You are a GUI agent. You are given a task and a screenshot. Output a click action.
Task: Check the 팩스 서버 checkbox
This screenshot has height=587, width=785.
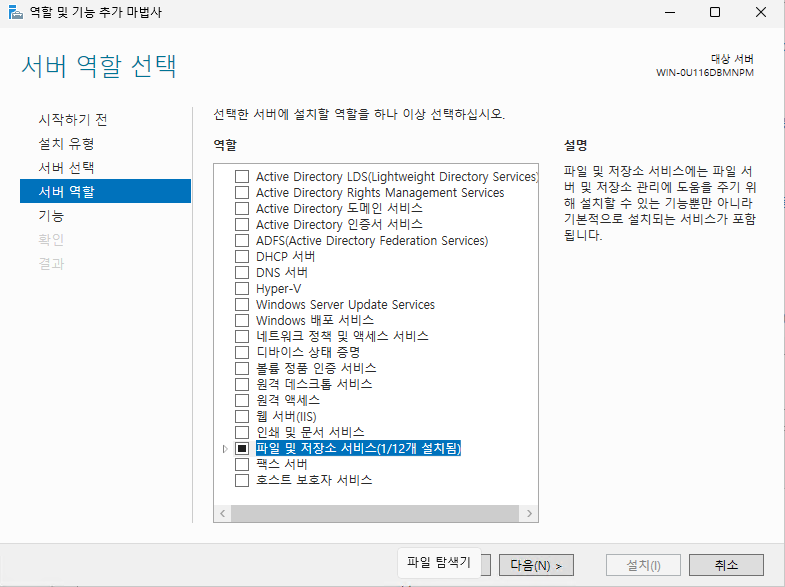pyautogui.click(x=242, y=464)
